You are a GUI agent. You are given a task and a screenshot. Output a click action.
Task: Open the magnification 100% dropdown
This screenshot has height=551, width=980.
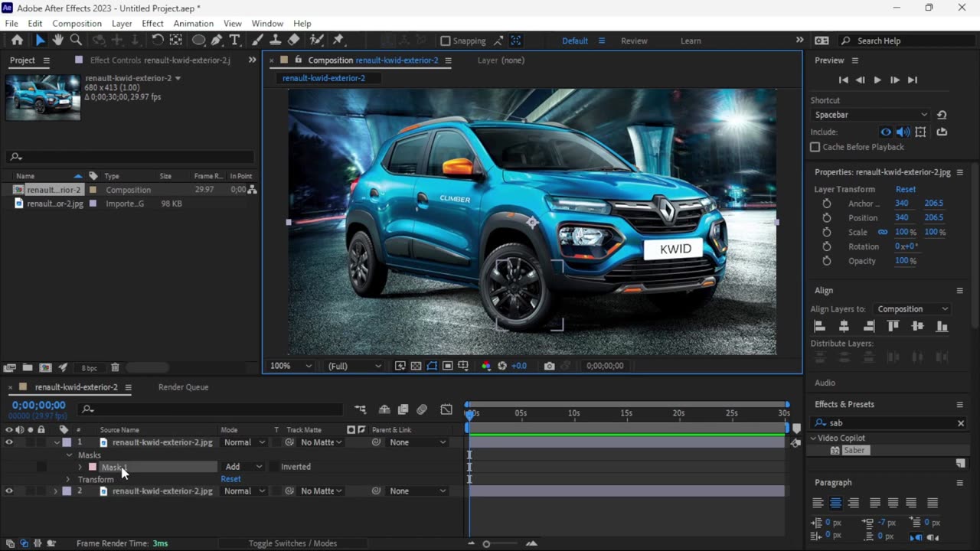(x=290, y=366)
